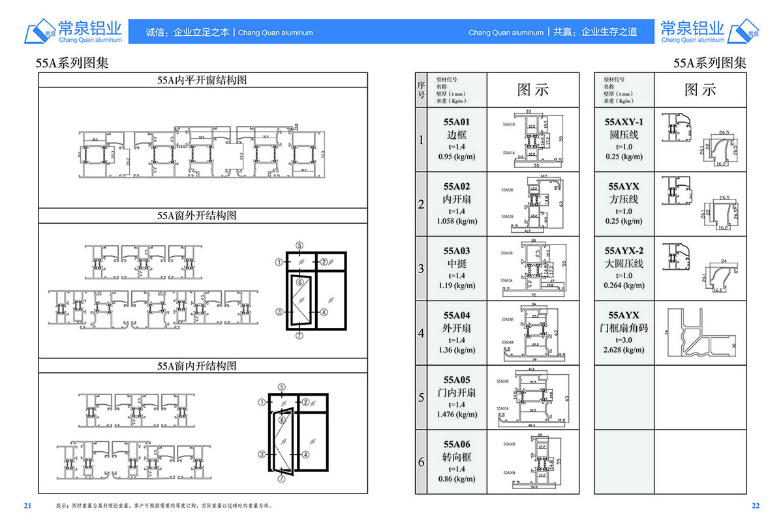
Task: Click row number 6 in the 序号 column
Action: click(421, 462)
